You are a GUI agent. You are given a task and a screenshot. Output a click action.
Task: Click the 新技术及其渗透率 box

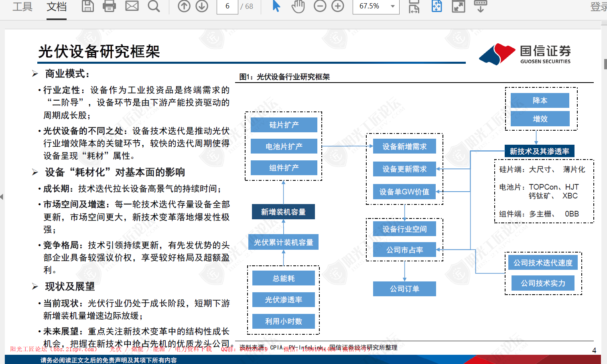click(x=539, y=151)
